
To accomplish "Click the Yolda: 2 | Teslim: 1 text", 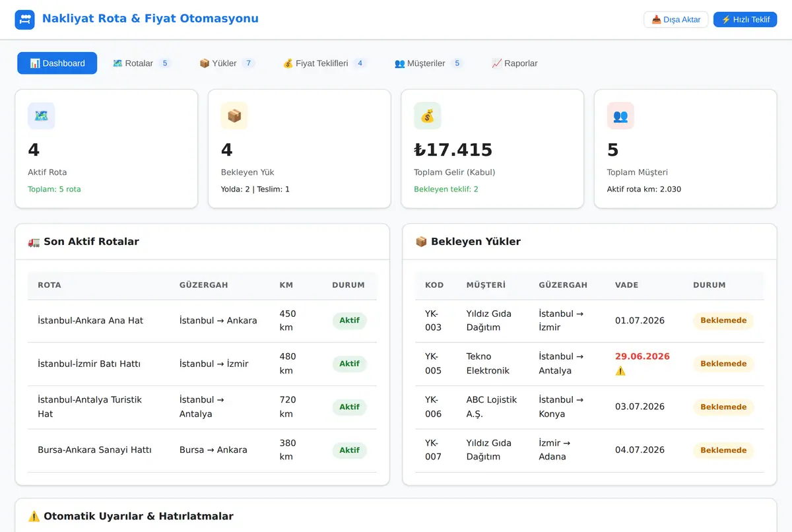I will (255, 189).
